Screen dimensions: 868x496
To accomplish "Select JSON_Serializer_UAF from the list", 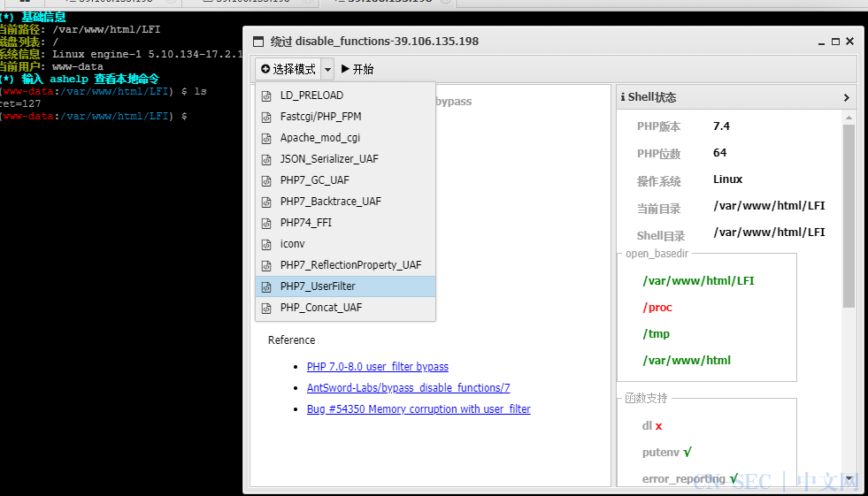I will coord(345,158).
